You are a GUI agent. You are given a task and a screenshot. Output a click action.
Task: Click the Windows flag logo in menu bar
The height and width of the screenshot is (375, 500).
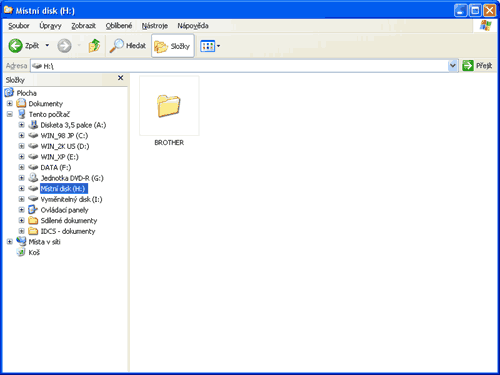(x=485, y=26)
